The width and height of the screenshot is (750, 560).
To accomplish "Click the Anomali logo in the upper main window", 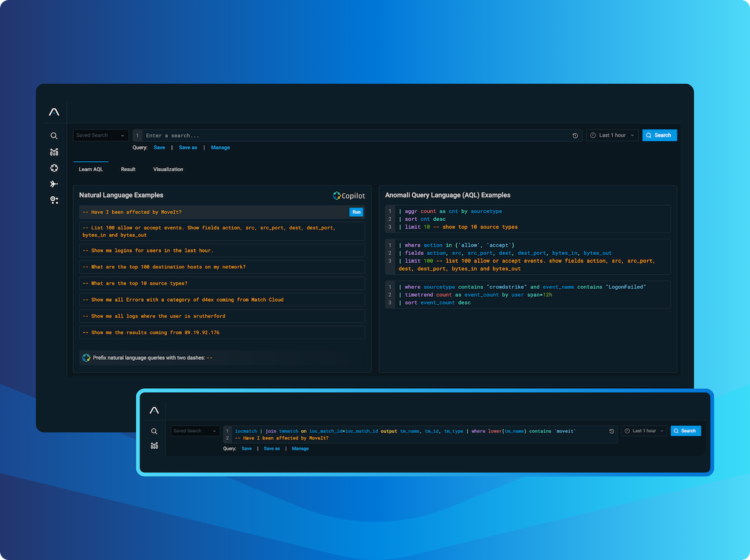I will (x=54, y=112).
